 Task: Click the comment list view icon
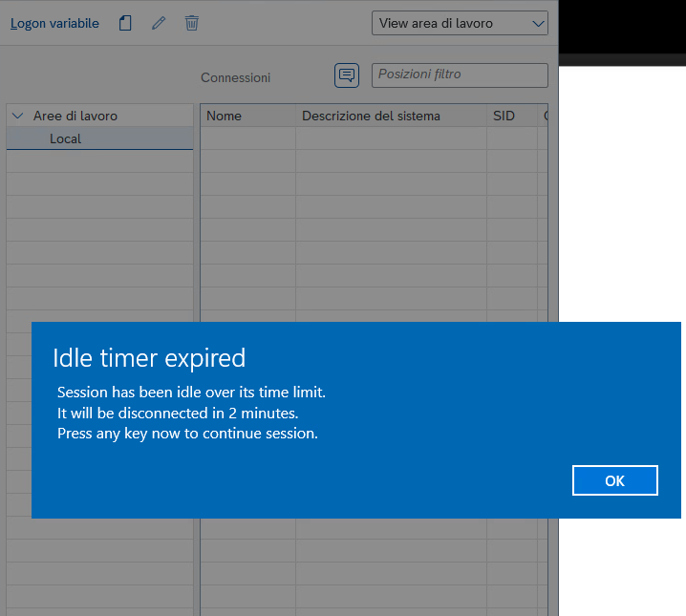point(347,75)
